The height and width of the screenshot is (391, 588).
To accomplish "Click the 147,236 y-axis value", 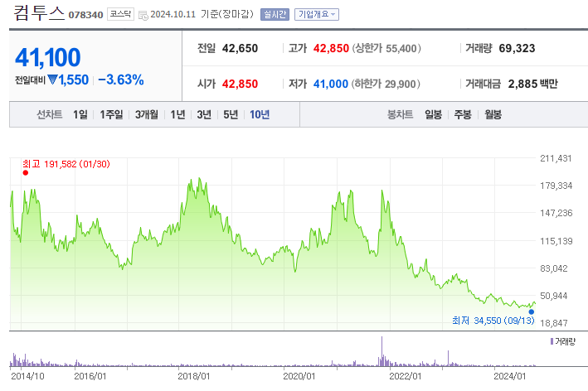I will coord(556,213).
